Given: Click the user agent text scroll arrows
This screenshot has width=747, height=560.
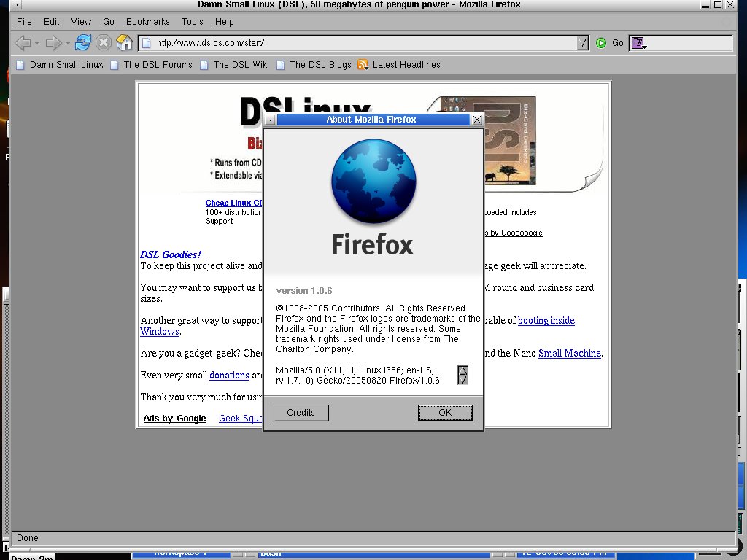Looking at the screenshot, I should click(462, 375).
